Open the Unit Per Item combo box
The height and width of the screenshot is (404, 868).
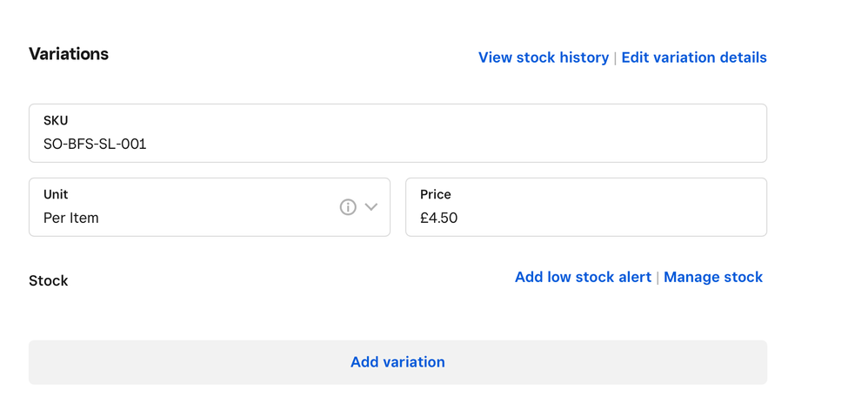pyautogui.click(x=210, y=207)
